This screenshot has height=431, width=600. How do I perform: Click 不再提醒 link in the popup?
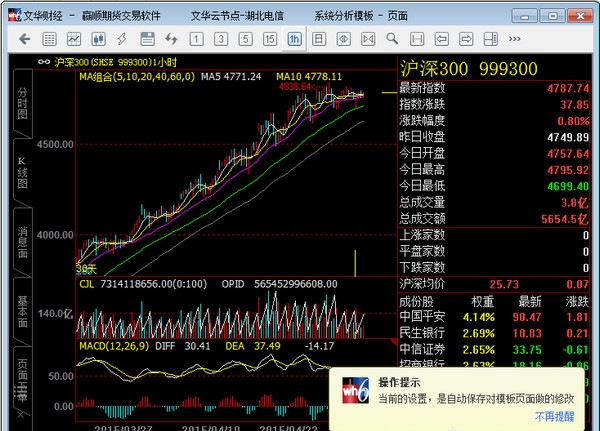click(554, 416)
